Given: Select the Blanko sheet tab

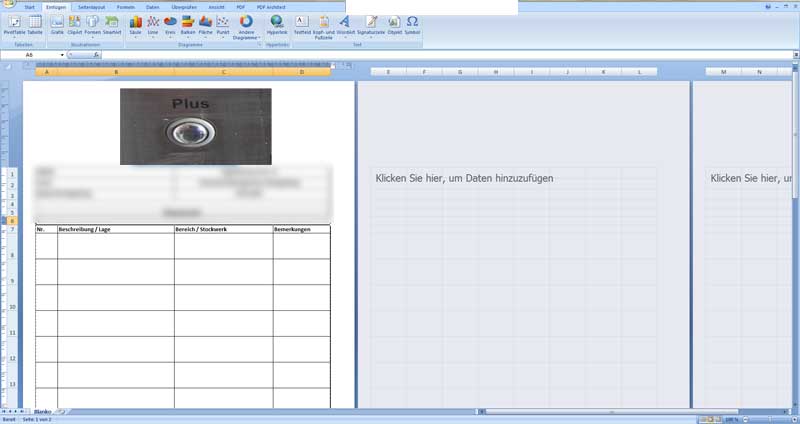Looking at the screenshot, I should click(43, 411).
